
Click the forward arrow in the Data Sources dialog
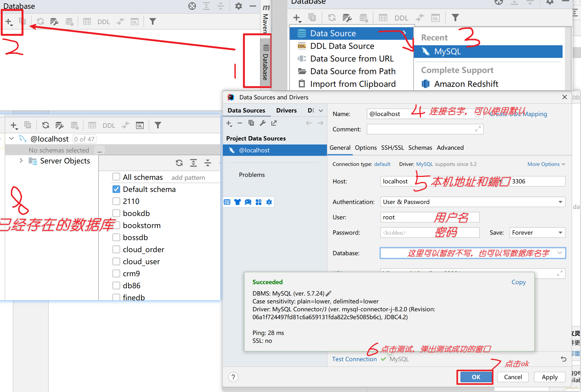coord(320,123)
